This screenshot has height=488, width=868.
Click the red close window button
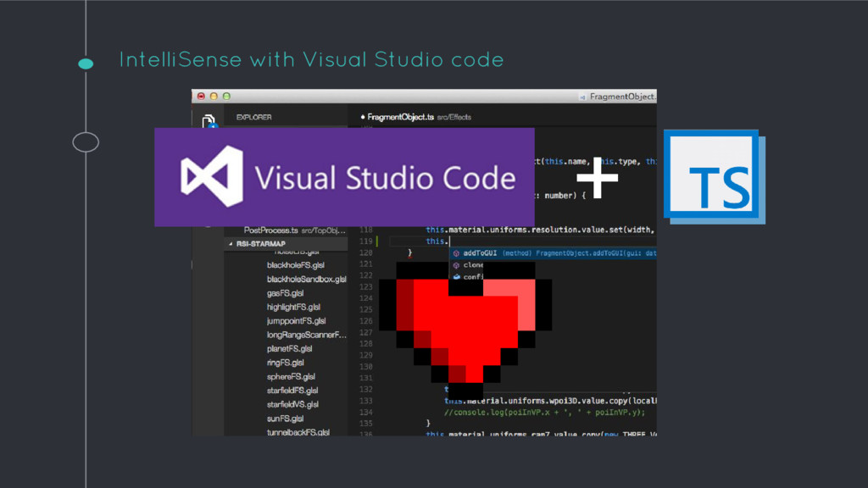(x=201, y=97)
